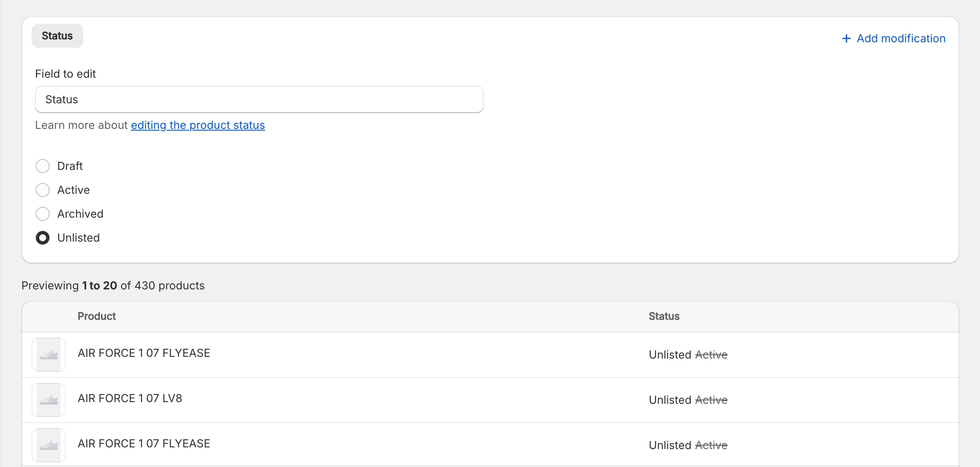Select the Status modification tab
This screenshot has width=980, height=467.
[x=57, y=36]
